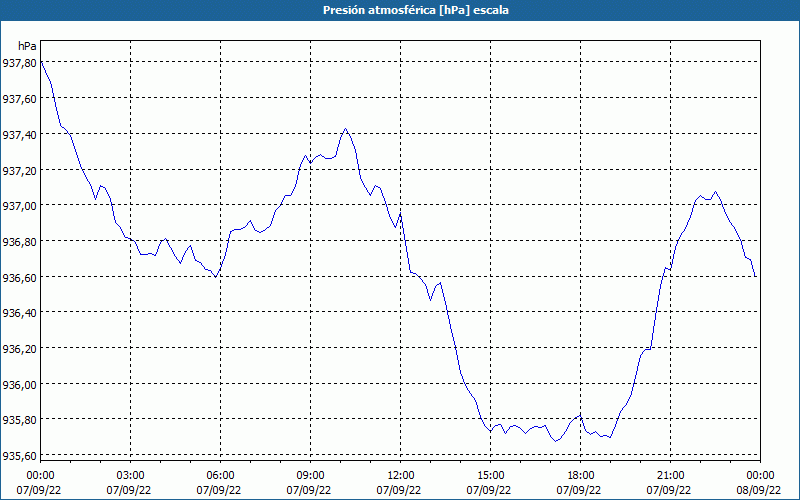Click the 'Presión atmosférica [hPa] escala' chart title
The height and width of the screenshot is (500, 800).
tap(415, 10)
